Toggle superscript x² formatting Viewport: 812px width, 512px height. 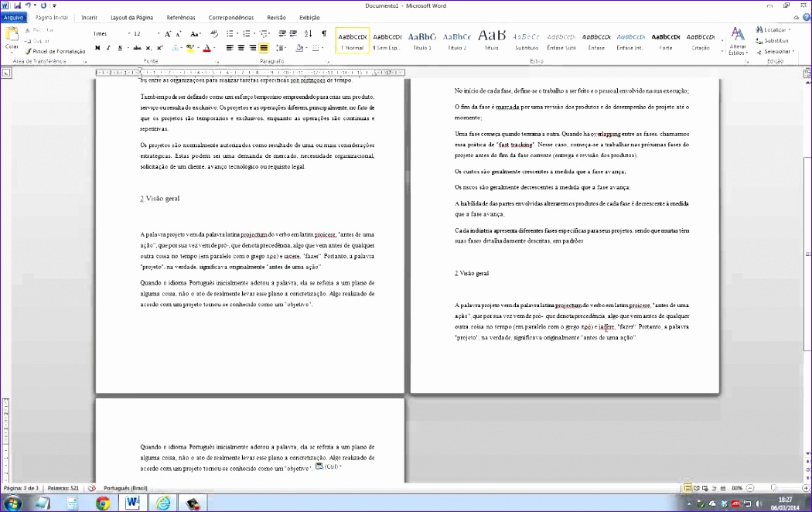pos(159,48)
